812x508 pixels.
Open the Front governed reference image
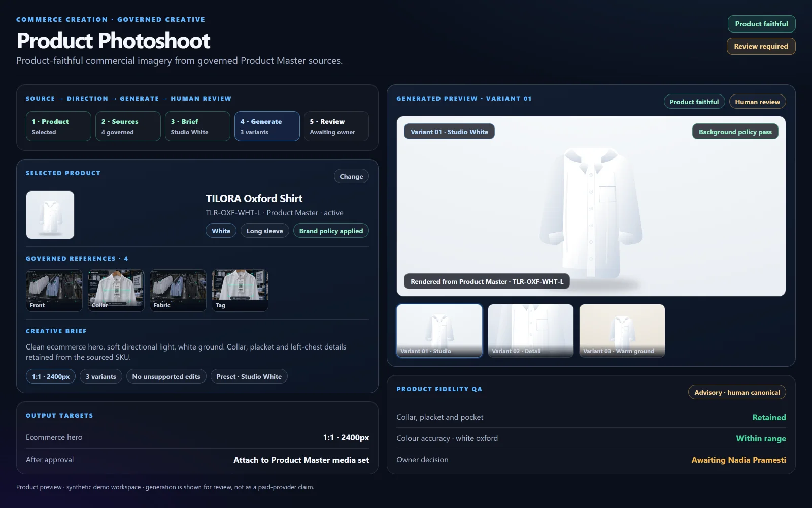(54, 291)
